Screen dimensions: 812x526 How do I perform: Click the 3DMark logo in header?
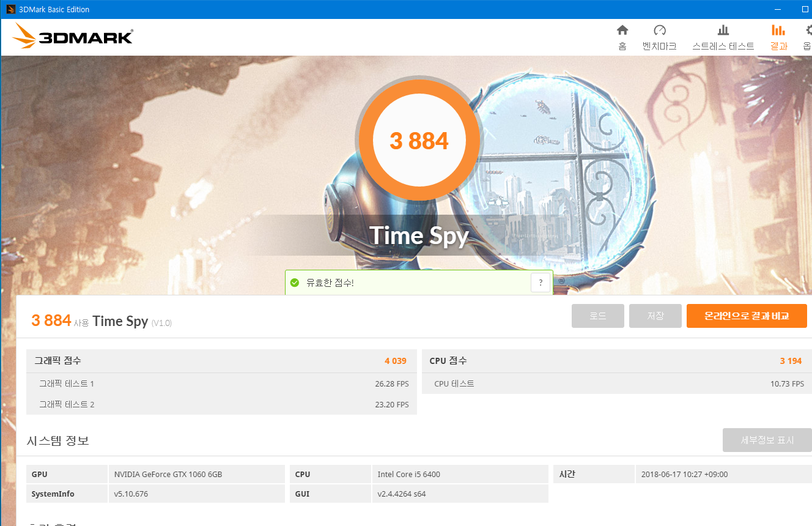pyautogui.click(x=72, y=37)
